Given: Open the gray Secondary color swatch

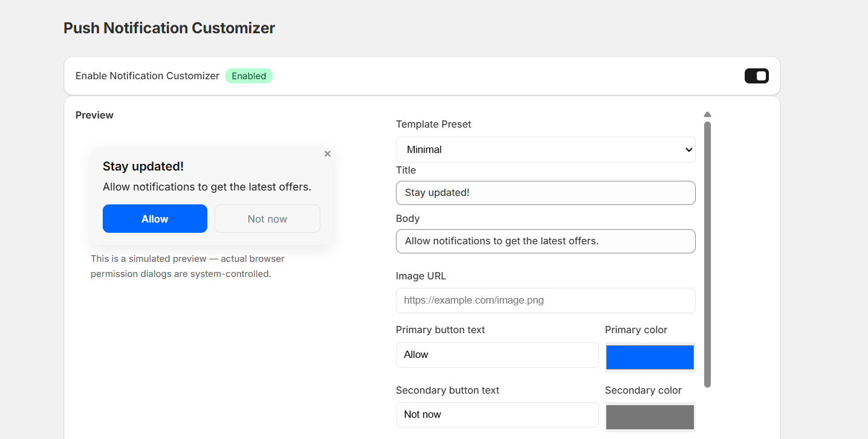Looking at the screenshot, I should click(x=650, y=417).
